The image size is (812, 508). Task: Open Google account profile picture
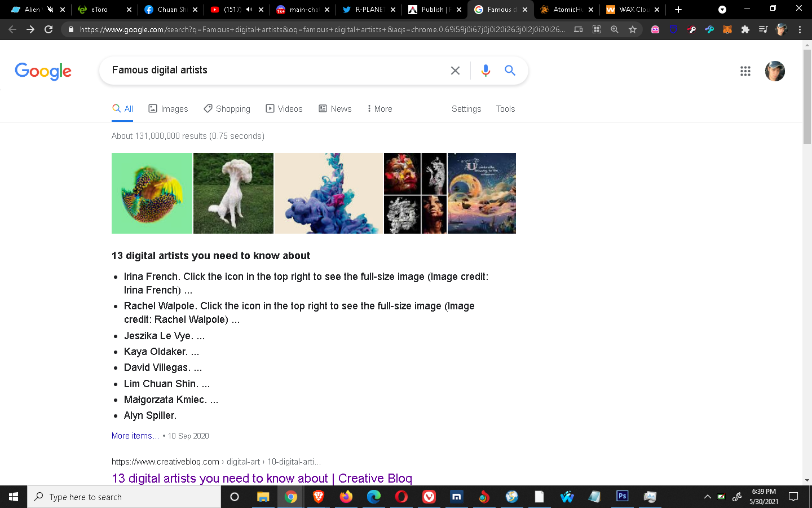point(775,71)
